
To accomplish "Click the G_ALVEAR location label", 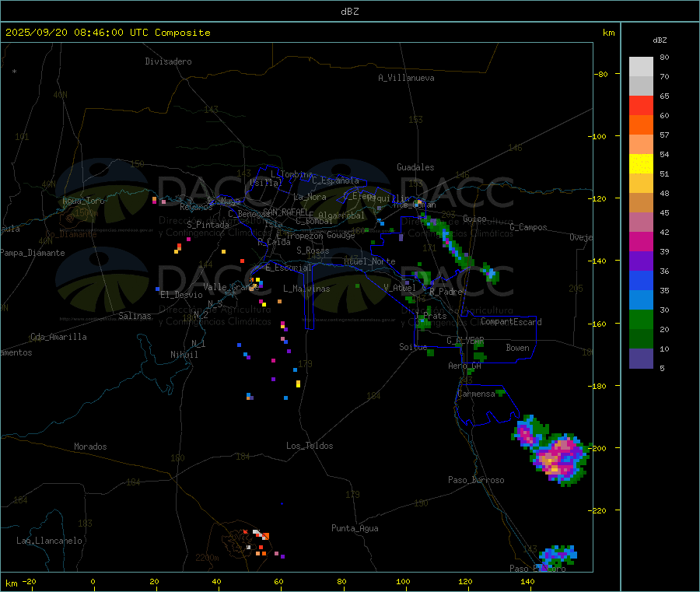I will [465, 341].
